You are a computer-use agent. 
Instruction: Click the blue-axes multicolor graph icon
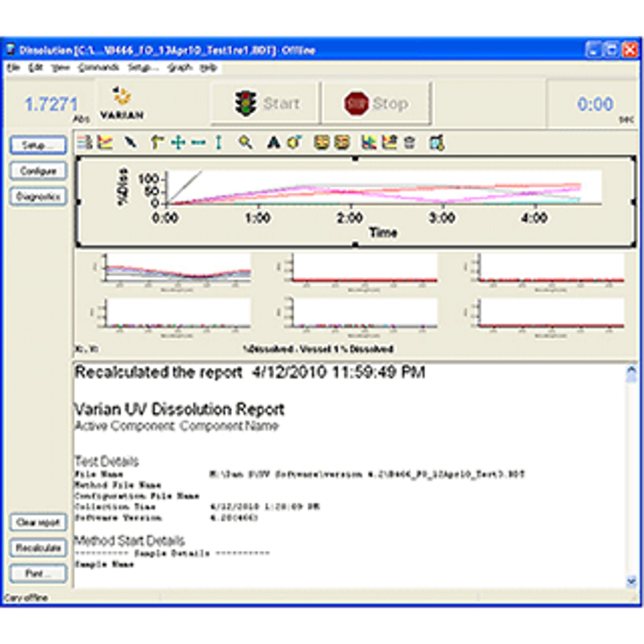click(x=369, y=142)
